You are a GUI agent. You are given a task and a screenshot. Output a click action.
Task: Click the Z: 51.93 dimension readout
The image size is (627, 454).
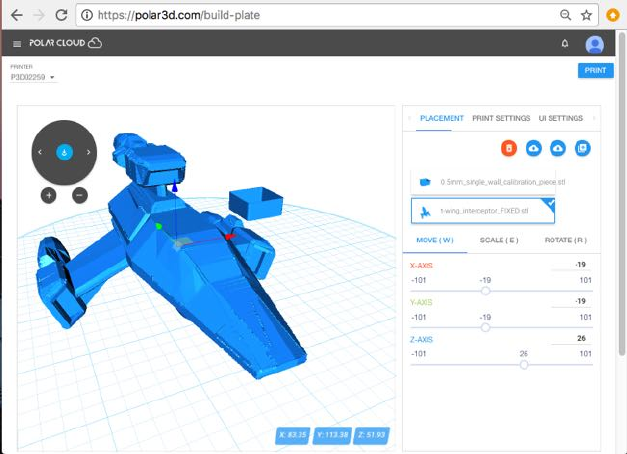click(x=371, y=435)
